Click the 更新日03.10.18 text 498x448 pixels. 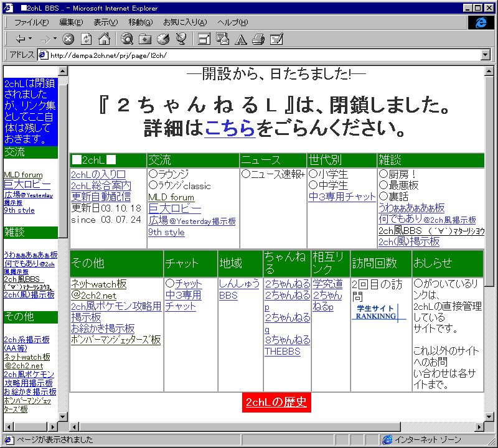pyautogui.click(x=106, y=208)
